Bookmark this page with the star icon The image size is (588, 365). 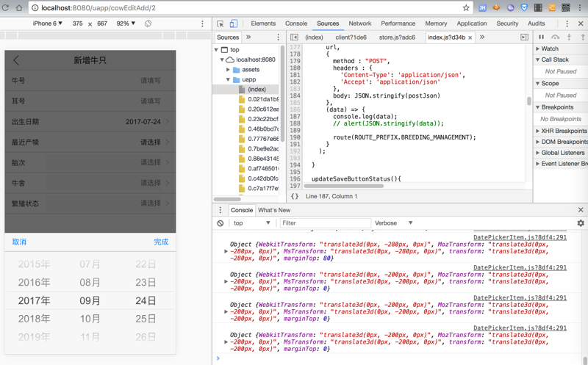465,8
